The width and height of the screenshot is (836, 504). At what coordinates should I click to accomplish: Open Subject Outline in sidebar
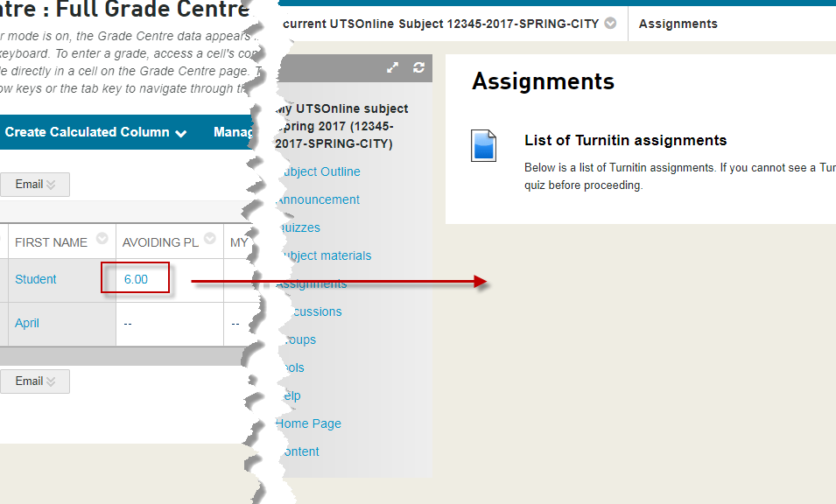click(320, 171)
